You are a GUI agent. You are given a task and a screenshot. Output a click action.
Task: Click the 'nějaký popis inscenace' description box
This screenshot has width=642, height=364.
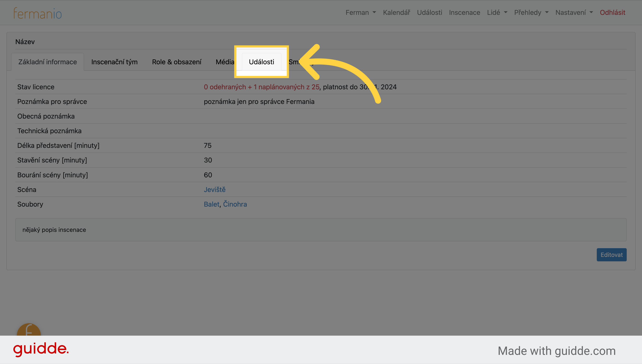pyautogui.click(x=321, y=230)
